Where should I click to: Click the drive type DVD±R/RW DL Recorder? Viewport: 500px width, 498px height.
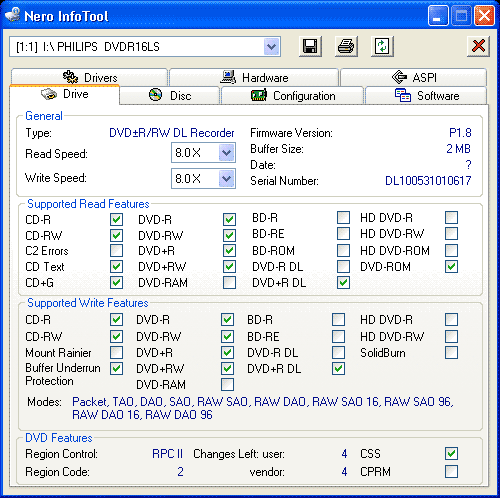[172, 133]
